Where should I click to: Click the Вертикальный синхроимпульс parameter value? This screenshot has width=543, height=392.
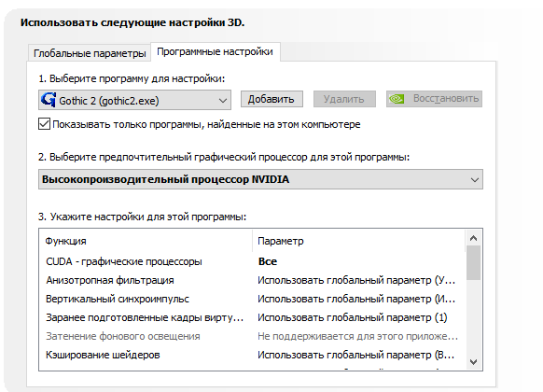tap(356, 299)
